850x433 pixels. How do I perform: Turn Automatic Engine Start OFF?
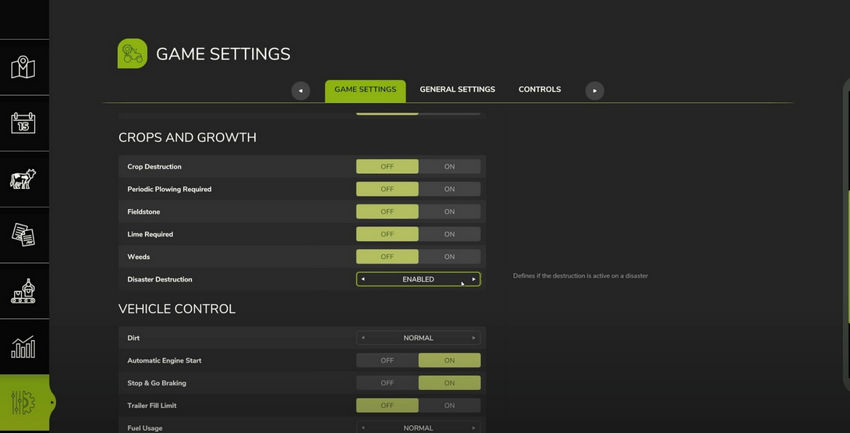pos(387,360)
